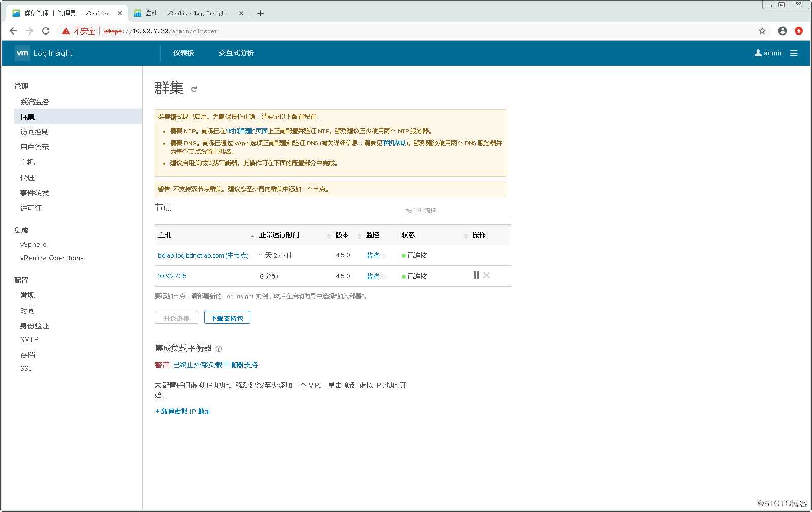
Task: Open 已终止外部负载平衡器支持 link
Action: click(215, 365)
